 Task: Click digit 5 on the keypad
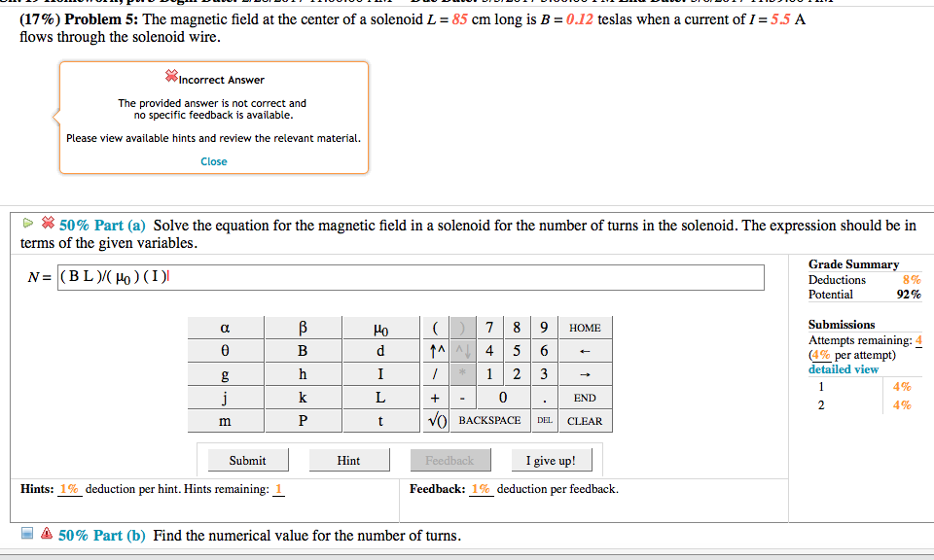(517, 351)
